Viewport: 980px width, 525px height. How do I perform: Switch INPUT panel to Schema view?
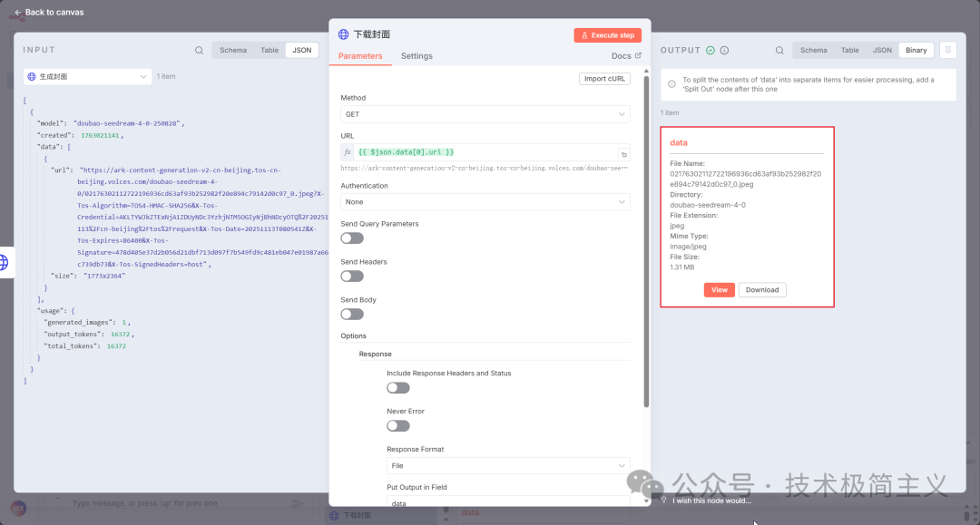coord(233,50)
